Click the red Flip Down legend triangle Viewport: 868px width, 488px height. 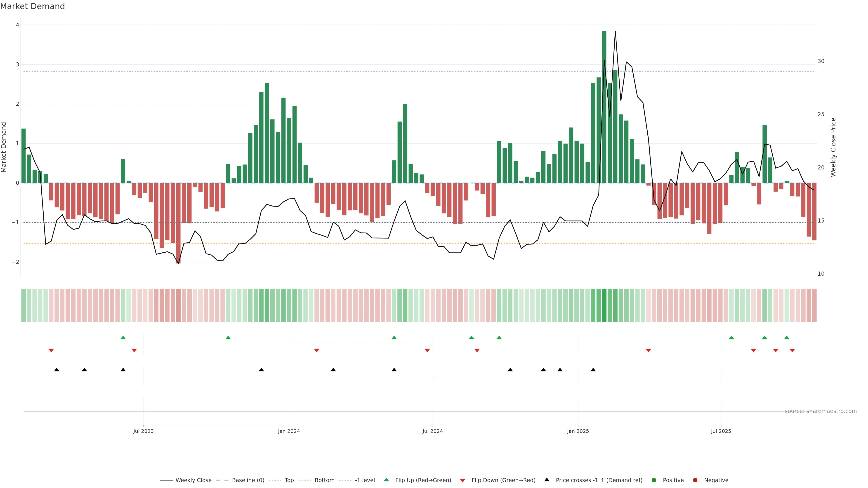(463, 481)
